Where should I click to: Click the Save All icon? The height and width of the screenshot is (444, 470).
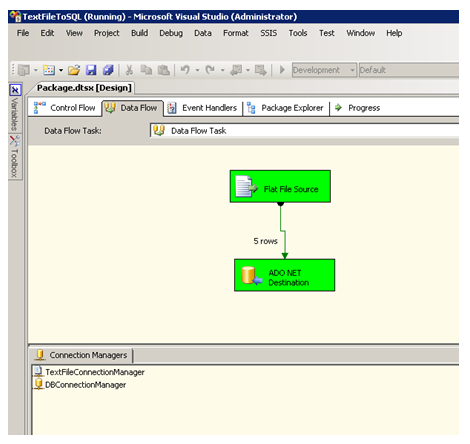pyautogui.click(x=108, y=70)
